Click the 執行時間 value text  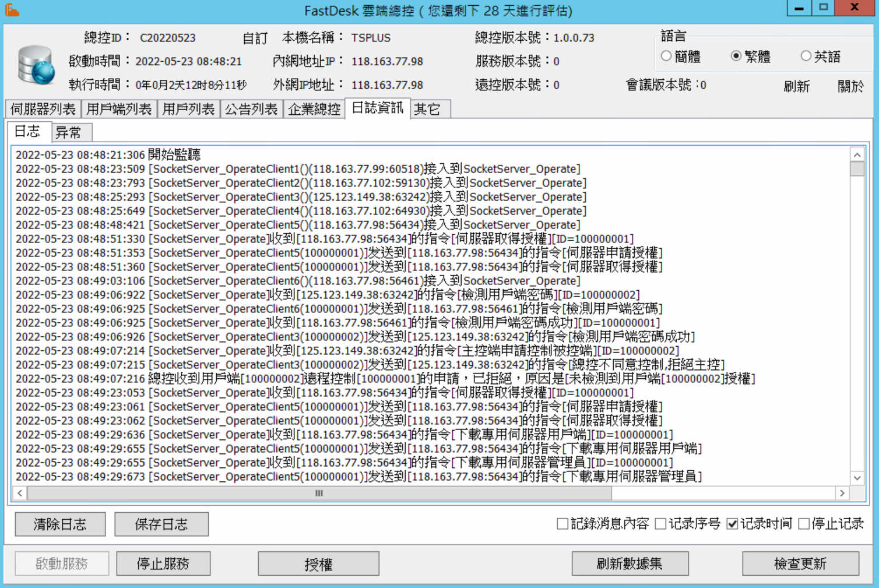pos(191,85)
